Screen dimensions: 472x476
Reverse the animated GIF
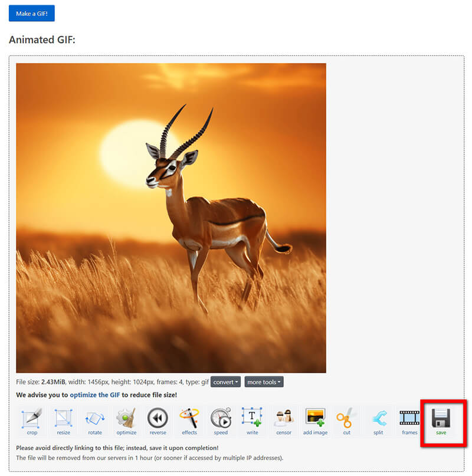158,422
